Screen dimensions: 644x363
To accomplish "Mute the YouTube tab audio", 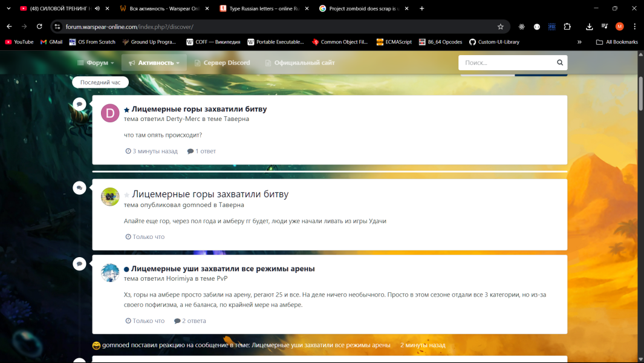I will (97, 8).
